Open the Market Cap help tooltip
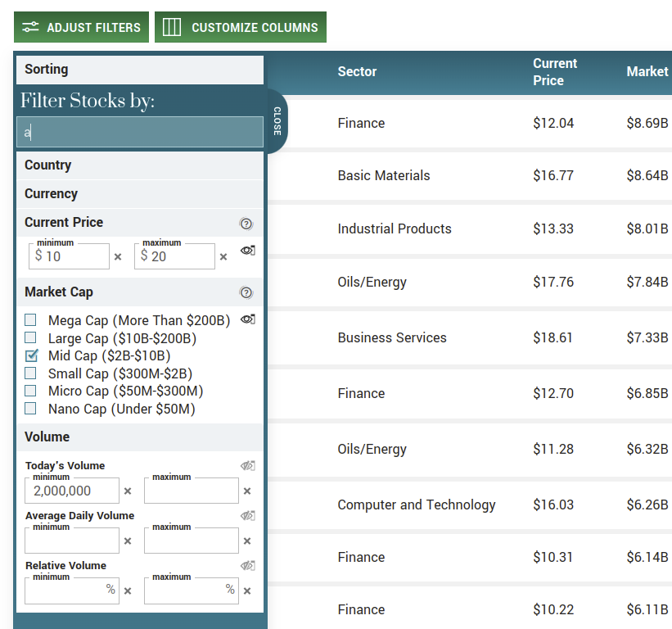 pos(246,292)
